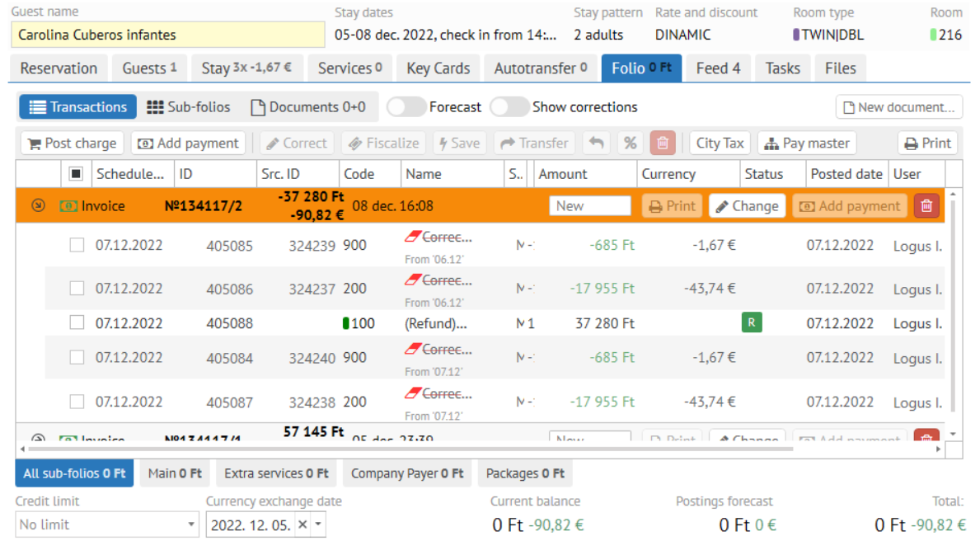This screenshot has height=555, width=980.
Task: Switch to the Key Cards tab
Action: pos(438,68)
